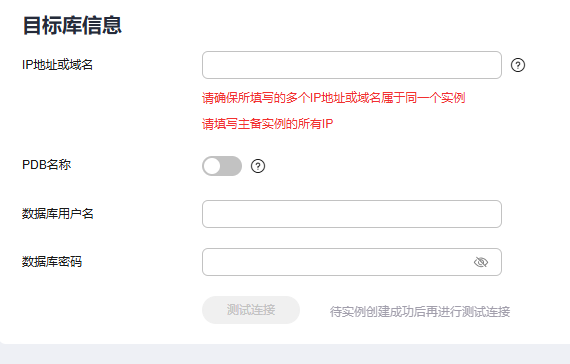Image resolution: width=570 pixels, height=364 pixels.
Task: Select the 数据库用户名 label text
Action: click(x=58, y=213)
